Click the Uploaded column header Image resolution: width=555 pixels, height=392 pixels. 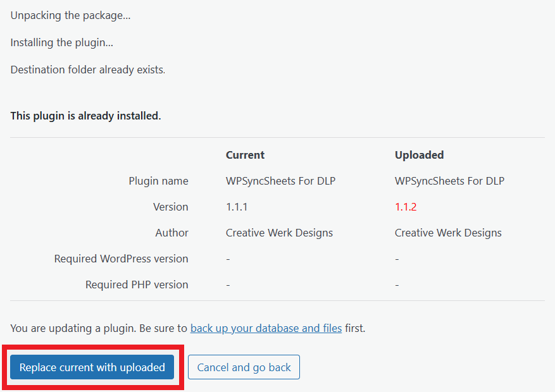[x=419, y=155]
